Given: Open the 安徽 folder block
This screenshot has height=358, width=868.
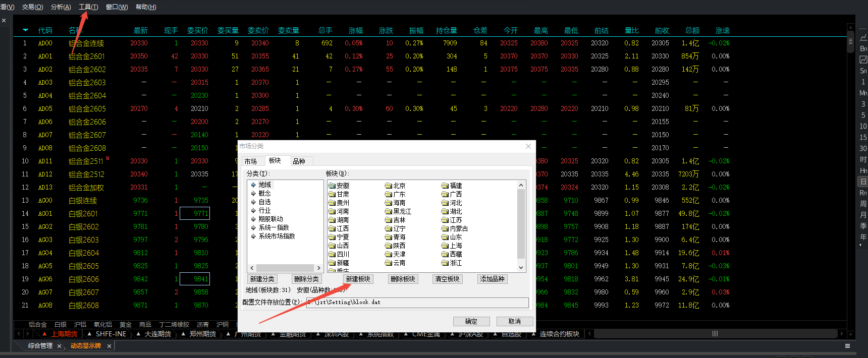Looking at the screenshot, I should 339,186.
